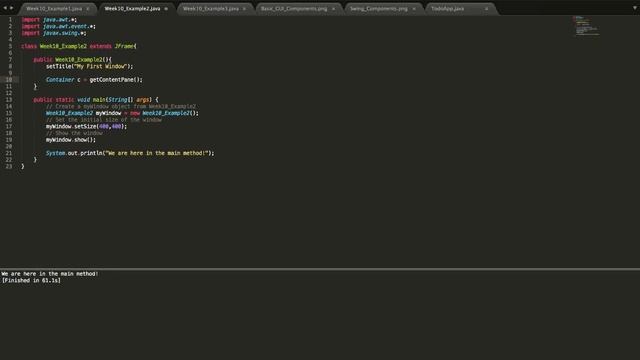The image size is (640, 360).
Task: Open the tab list dropdown arrow
Action: pos(635,8)
